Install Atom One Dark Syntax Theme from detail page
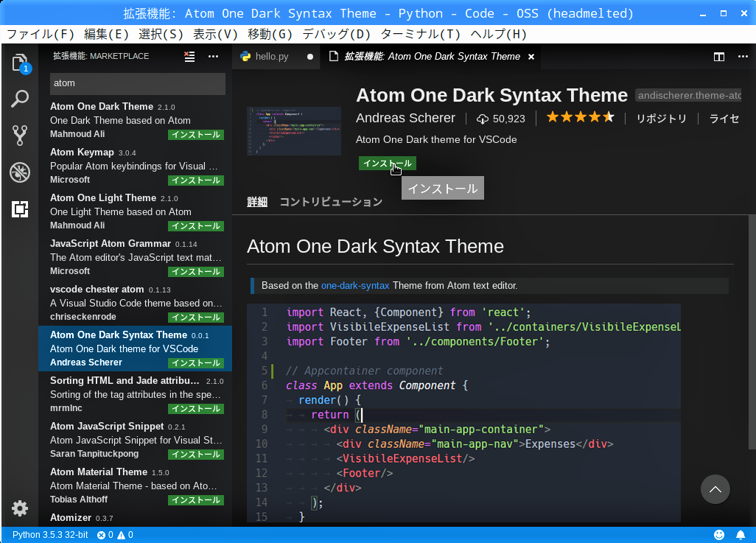Screen dimensions: 756x543 tap(387, 164)
